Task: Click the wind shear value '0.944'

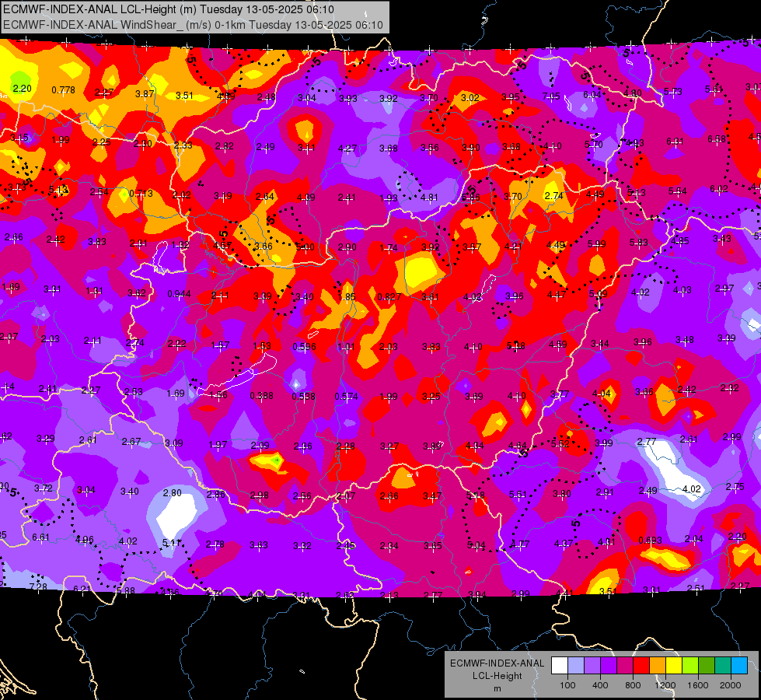Action: point(179,294)
